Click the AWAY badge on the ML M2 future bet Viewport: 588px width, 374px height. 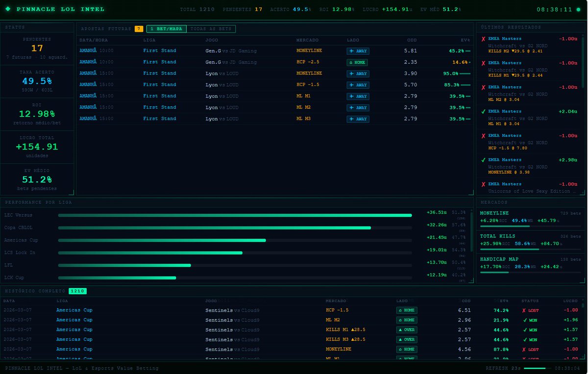point(358,107)
